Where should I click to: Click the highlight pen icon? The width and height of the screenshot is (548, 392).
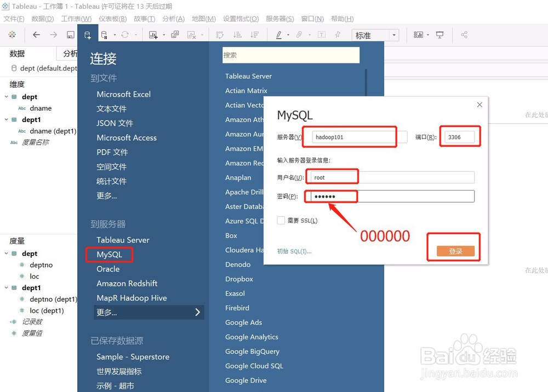click(x=278, y=34)
